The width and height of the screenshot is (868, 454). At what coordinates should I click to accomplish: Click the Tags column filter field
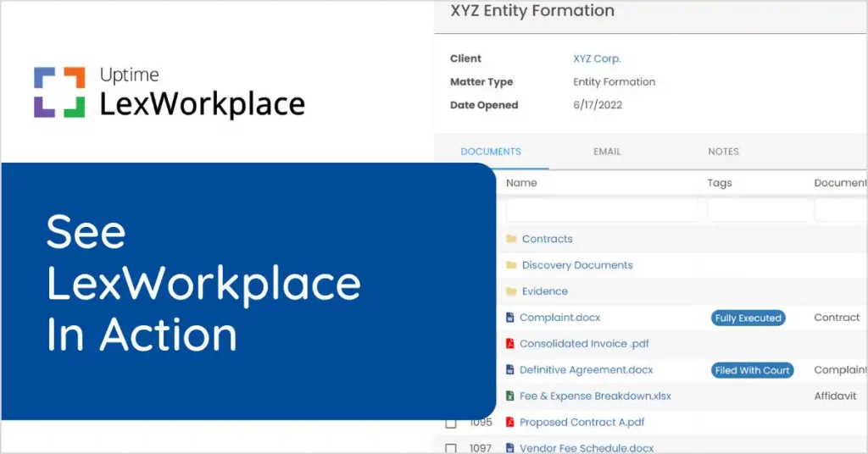coord(758,211)
